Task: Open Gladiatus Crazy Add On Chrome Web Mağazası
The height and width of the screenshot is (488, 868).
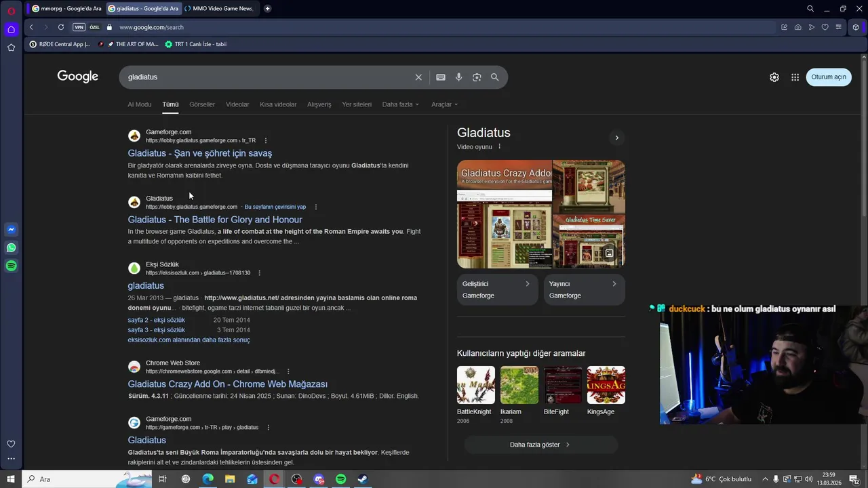Action: [x=228, y=384]
